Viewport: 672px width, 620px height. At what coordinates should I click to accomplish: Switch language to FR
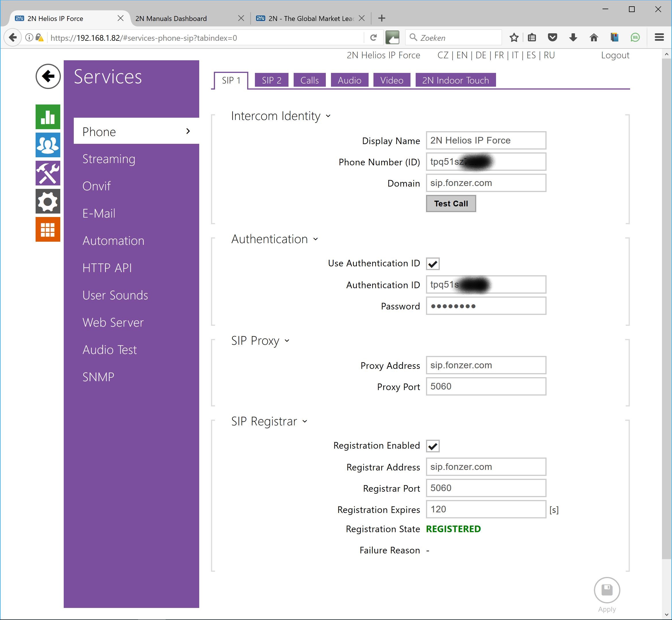point(499,55)
